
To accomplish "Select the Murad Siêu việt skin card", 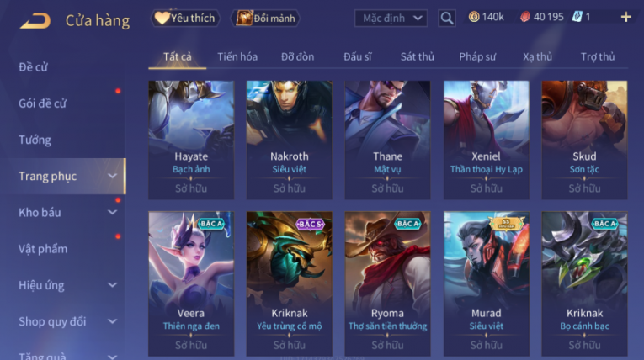I will pos(487,283).
